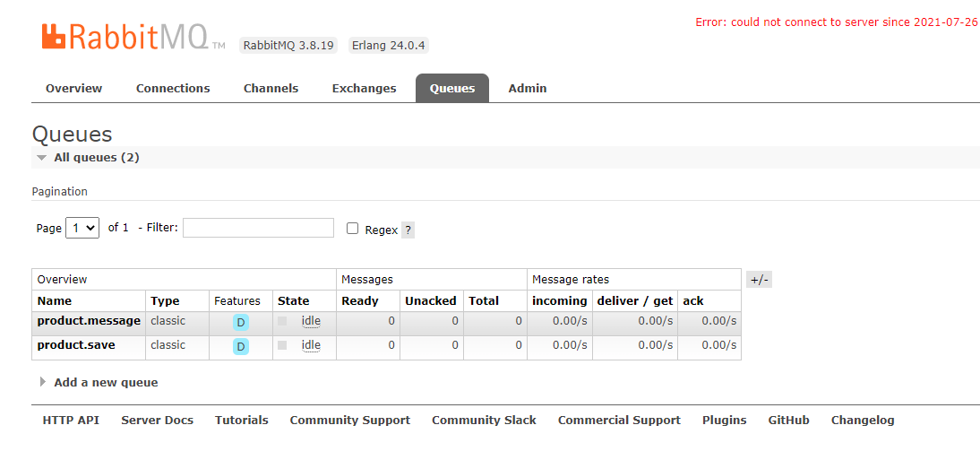Click the Regex help question mark

(408, 230)
